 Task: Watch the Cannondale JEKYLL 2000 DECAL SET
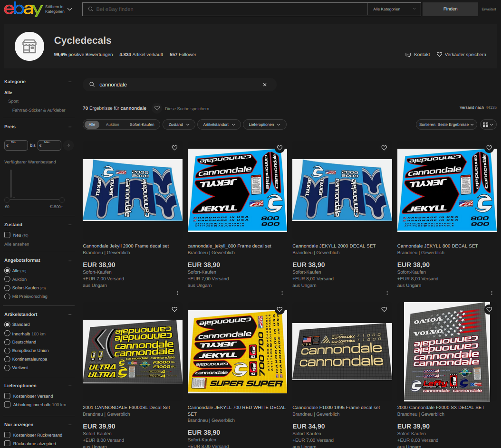[384, 148]
